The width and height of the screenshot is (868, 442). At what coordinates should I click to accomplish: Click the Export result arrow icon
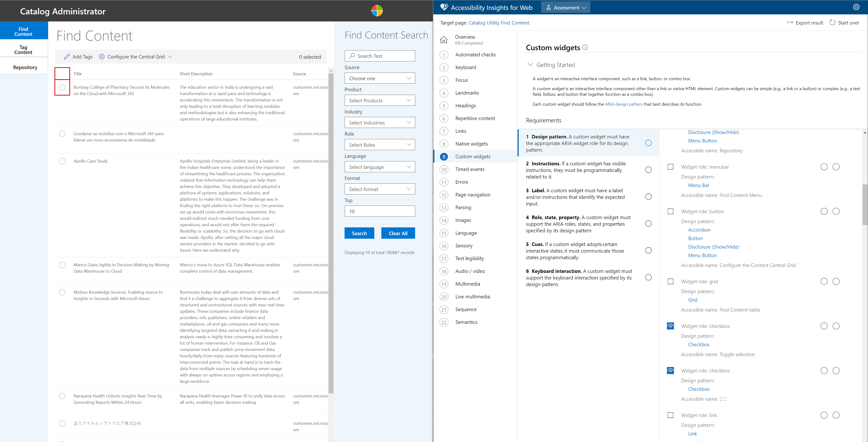coord(790,23)
